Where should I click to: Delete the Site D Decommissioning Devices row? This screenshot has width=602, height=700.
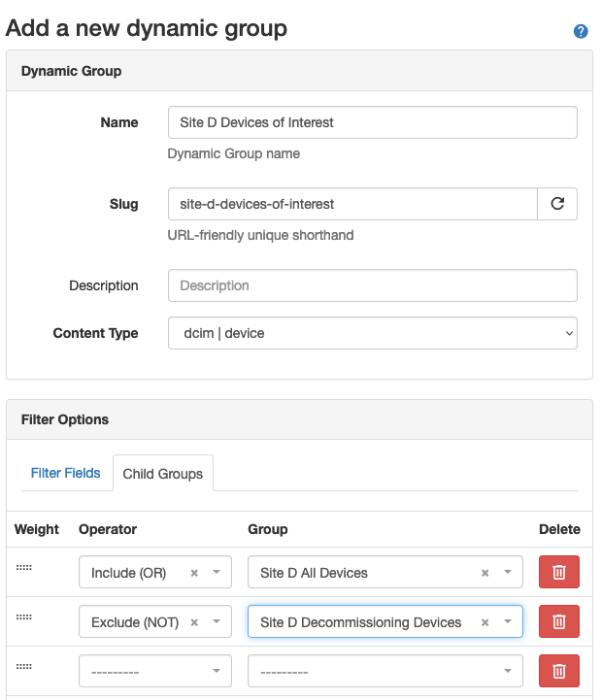click(x=559, y=621)
